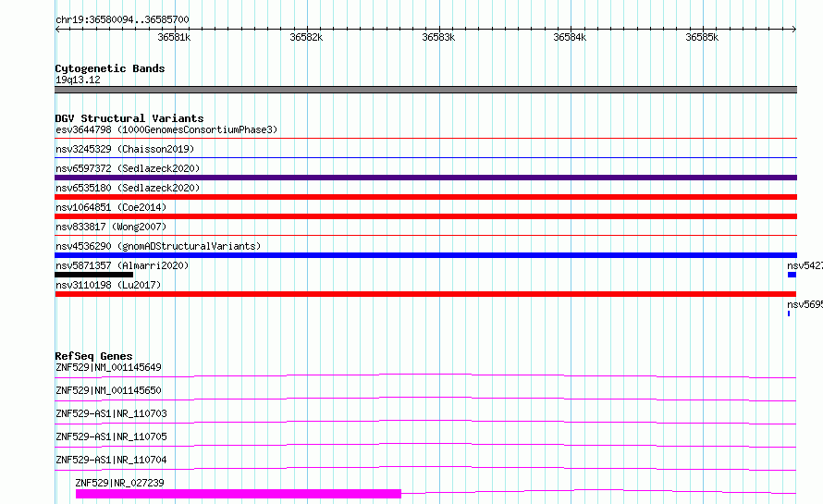
Task: Select the blue nsv4536290 gnomAD variant bar
Action: point(425,255)
